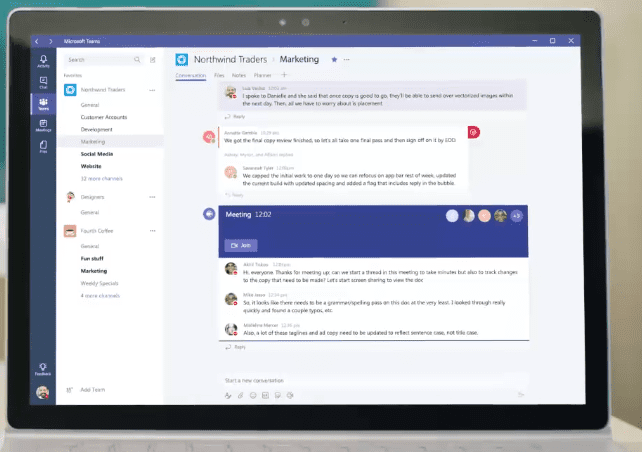Click Start a new conversation box

[x=375, y=380]
